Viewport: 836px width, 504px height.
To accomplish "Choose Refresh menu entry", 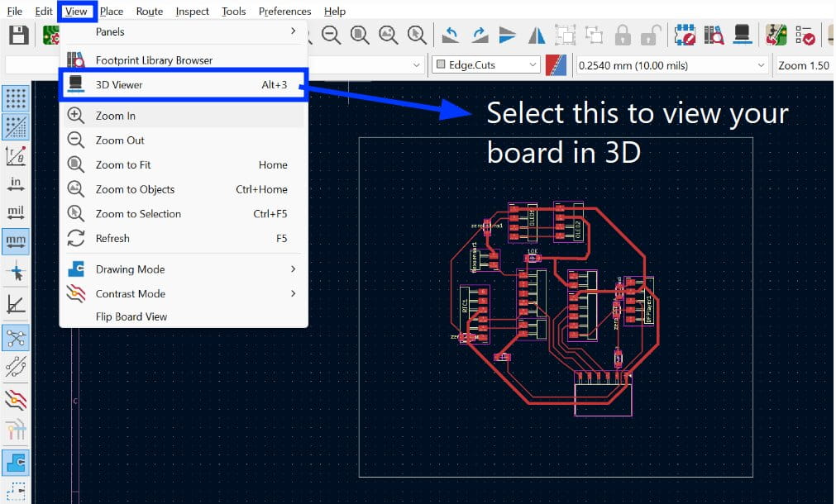I will (x=184, y=238).
